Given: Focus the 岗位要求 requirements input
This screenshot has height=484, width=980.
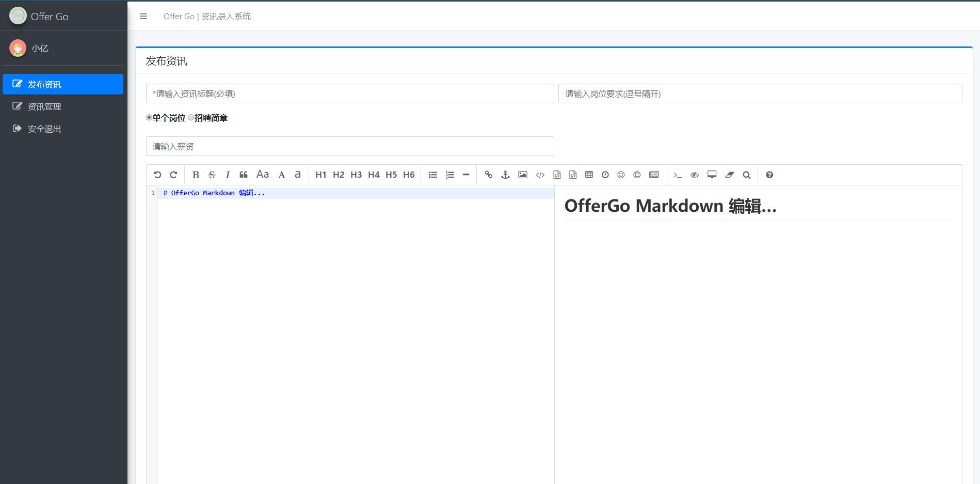Looking at the screenshot, I should pyautogui.click(x=760, y=93).
